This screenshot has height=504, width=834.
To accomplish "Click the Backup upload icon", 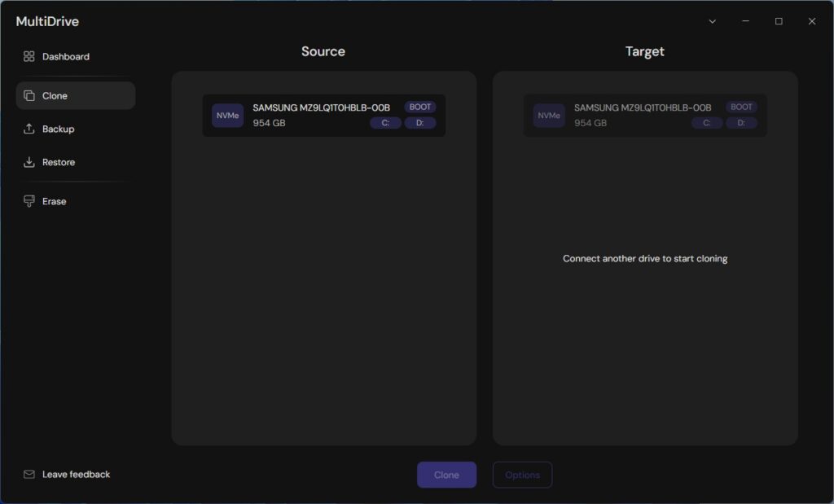I will pyautogui.click(x=29, y=129).
